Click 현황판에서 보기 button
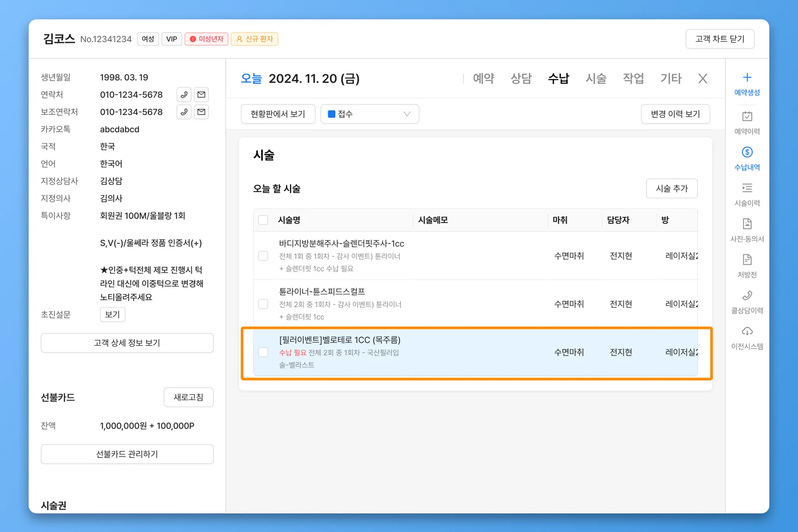 coord(278,114)
